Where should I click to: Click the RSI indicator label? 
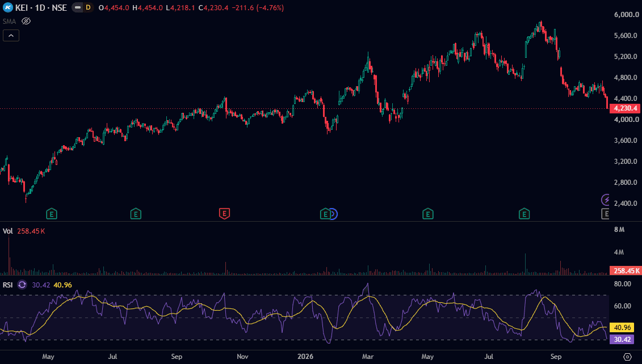[x=8, y=285]
